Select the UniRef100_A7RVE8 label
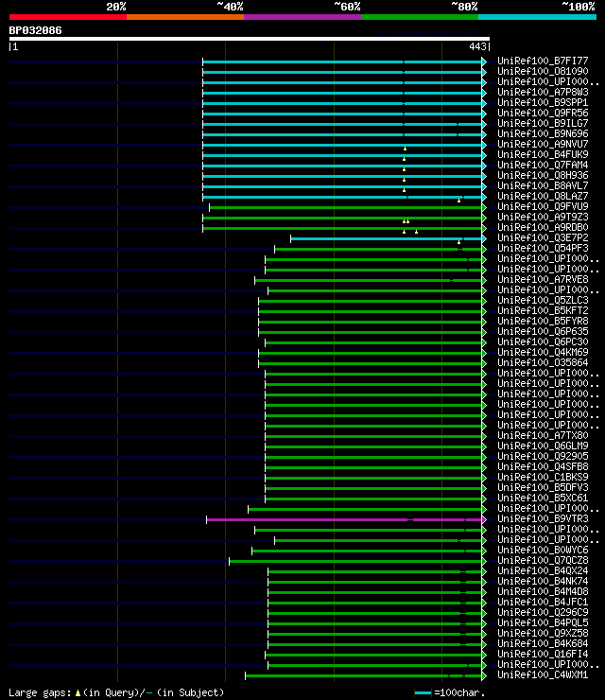 [543, 279]
